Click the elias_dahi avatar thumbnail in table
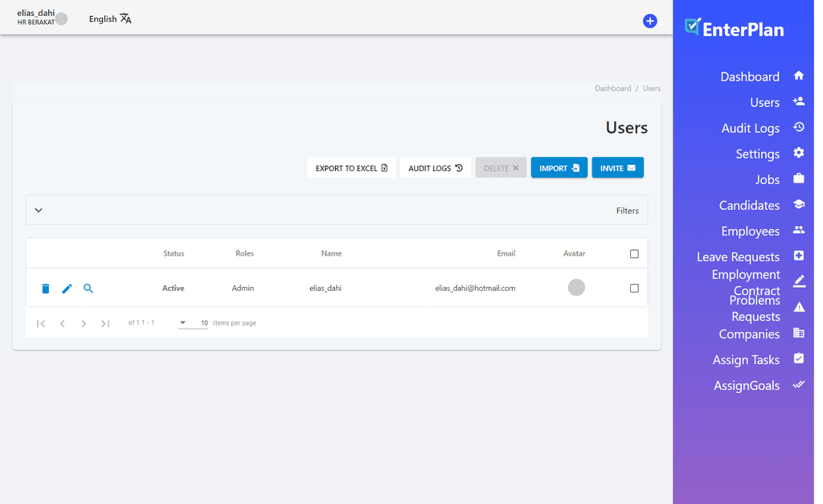This screenshot has width=823, height=504. pos(576,288)
